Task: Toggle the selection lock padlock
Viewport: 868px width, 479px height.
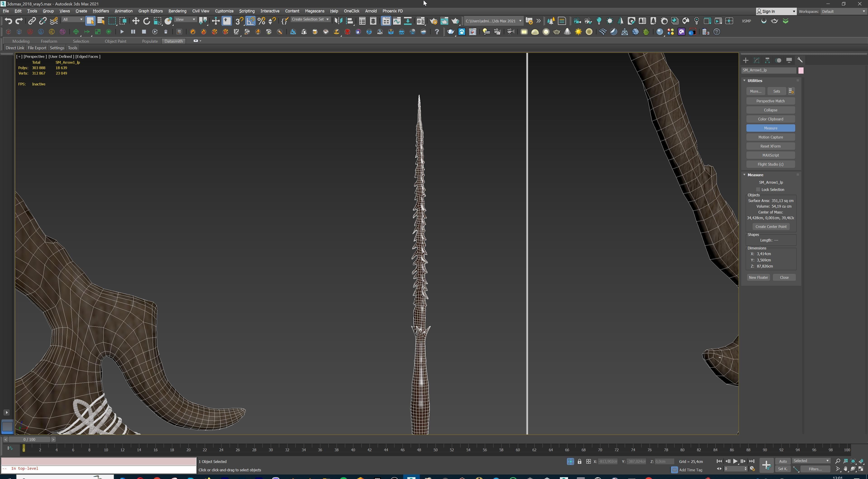Action: 580,461
